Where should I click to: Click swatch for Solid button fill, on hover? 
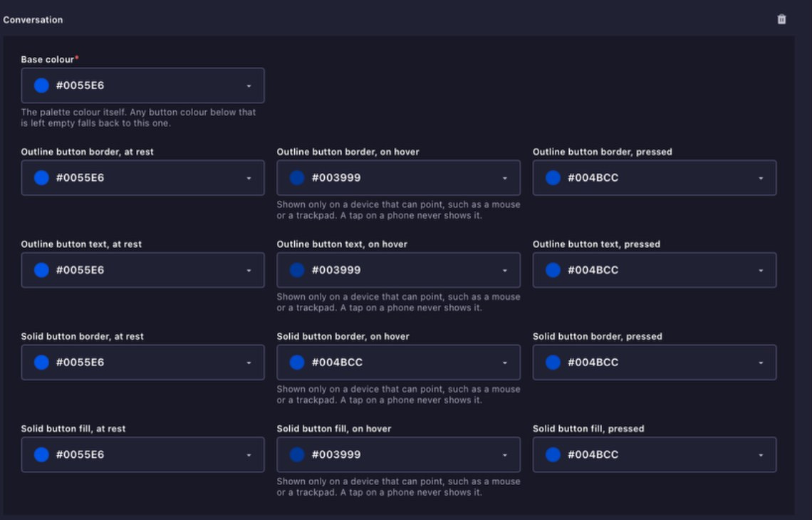(x=297, y=454)
